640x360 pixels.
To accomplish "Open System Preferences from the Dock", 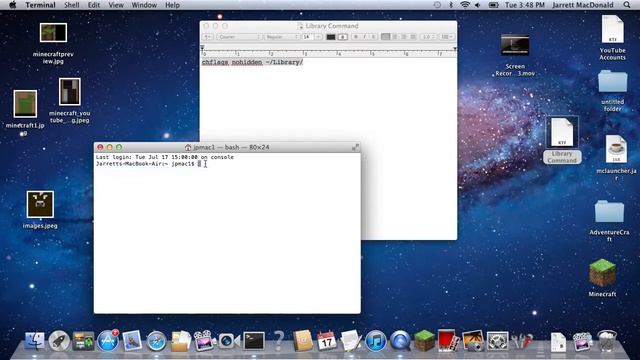I will [x=498, y=340].
